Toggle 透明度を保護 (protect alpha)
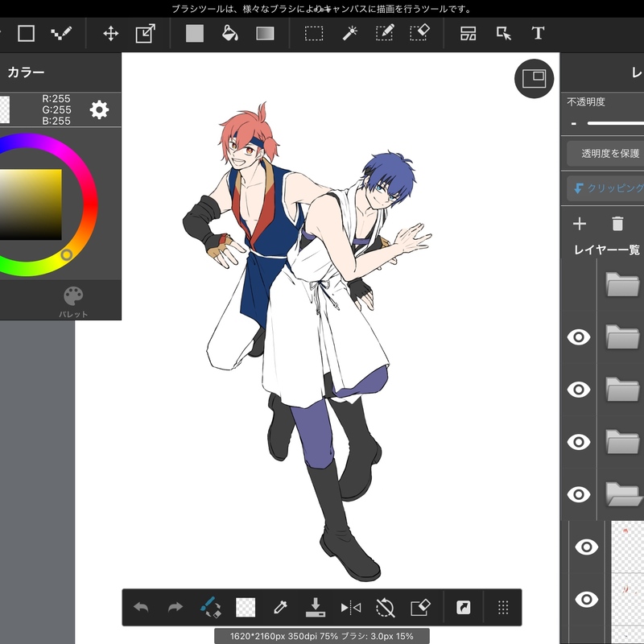 tap(606, 154)
